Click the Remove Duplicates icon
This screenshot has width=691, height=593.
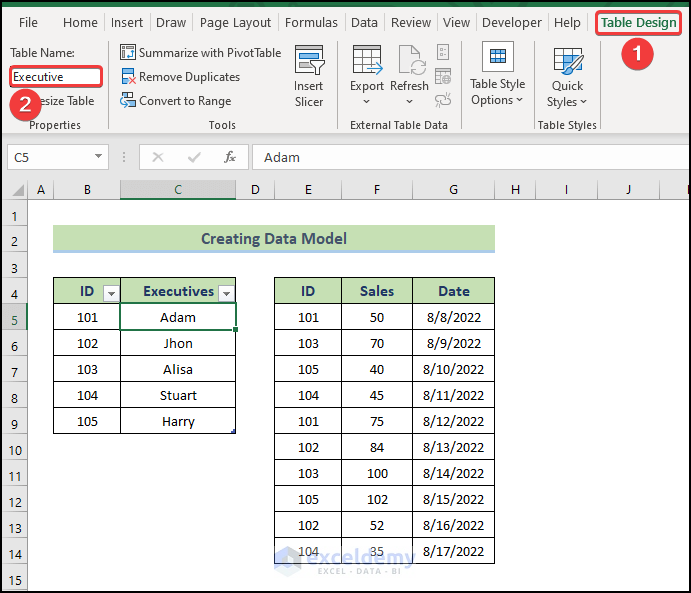tap(128, 77)
